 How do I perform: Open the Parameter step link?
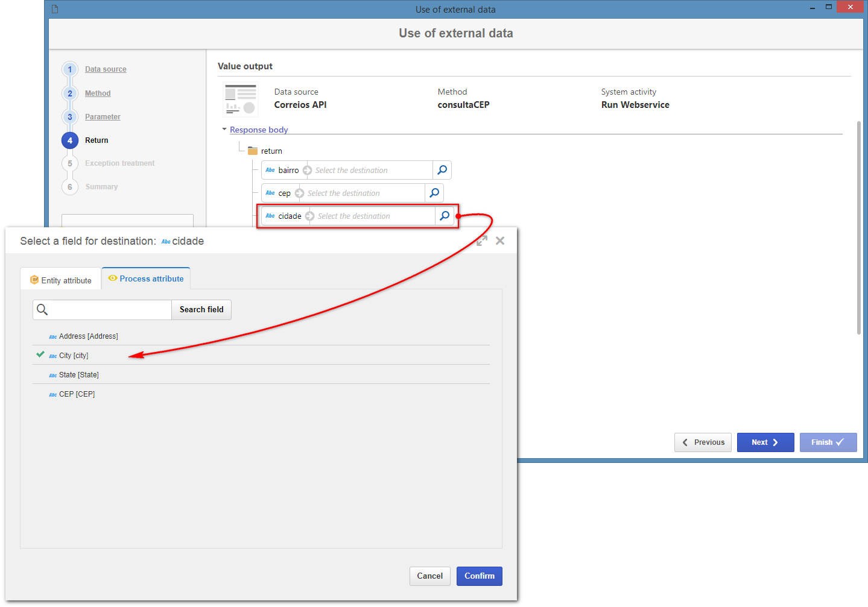click(x=103, y=117)
